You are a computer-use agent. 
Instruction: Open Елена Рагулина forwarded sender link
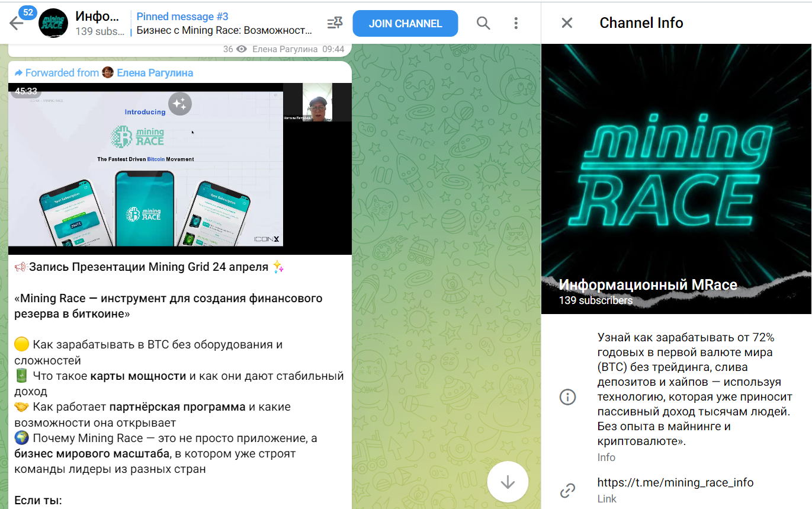point(155,73)
